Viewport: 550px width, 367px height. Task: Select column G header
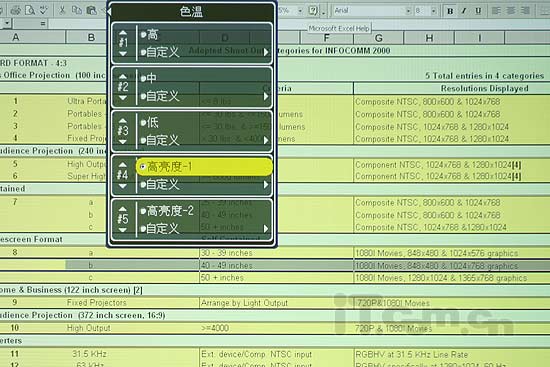pyautogui.click(x=378, y=38)
